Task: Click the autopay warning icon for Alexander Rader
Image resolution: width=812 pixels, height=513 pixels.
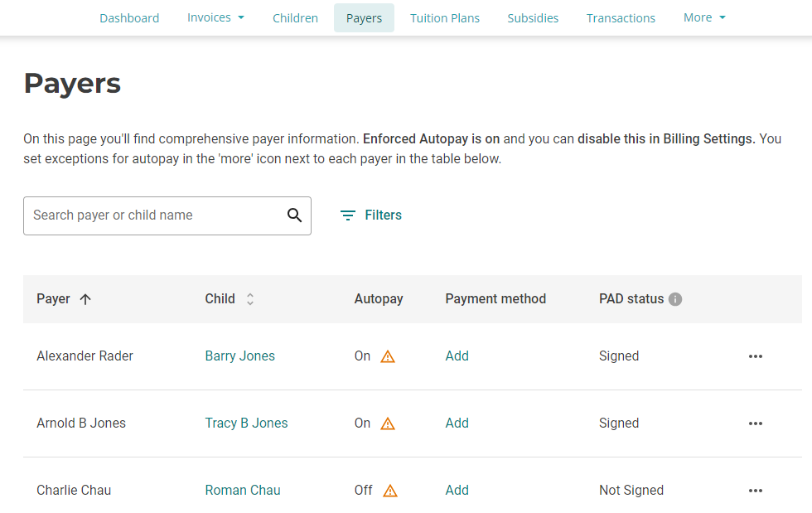Action: tap(387, 356)
